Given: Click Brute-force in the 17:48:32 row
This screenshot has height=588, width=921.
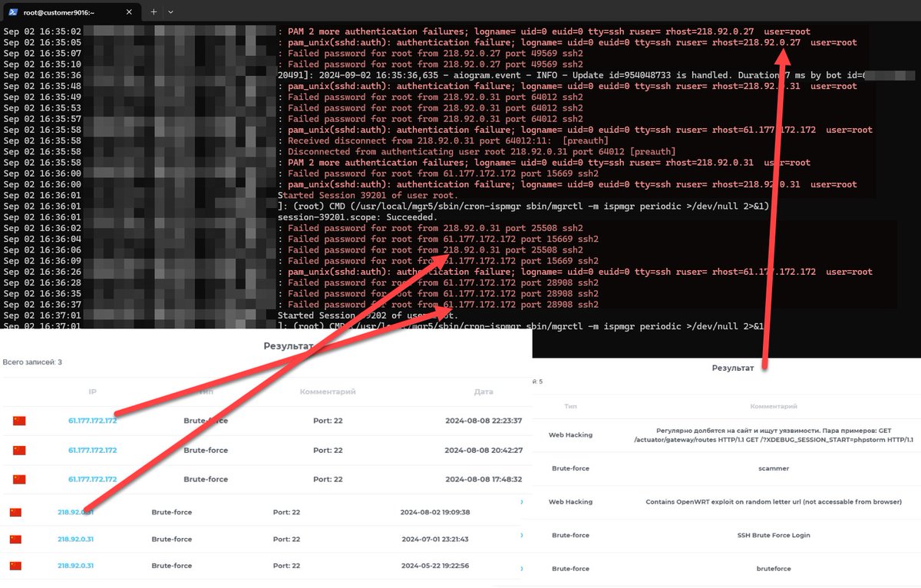Looking at the screenshot, I should tap(206, 479).
